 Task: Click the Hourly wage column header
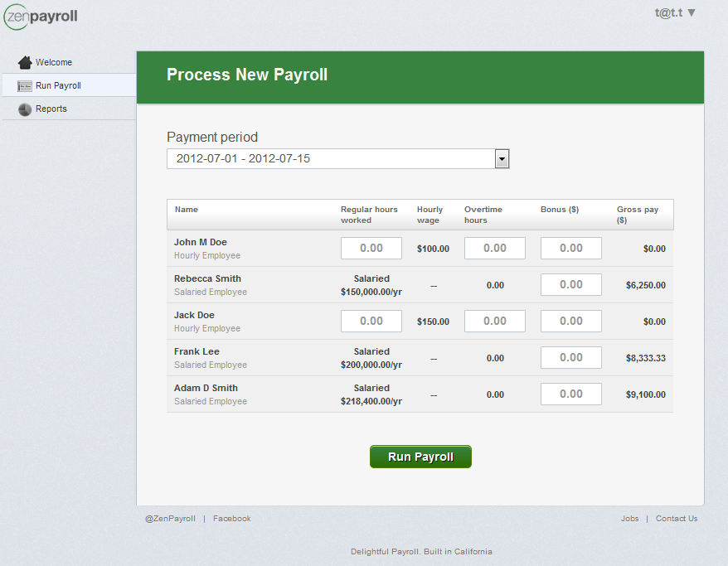pos(430,215)
